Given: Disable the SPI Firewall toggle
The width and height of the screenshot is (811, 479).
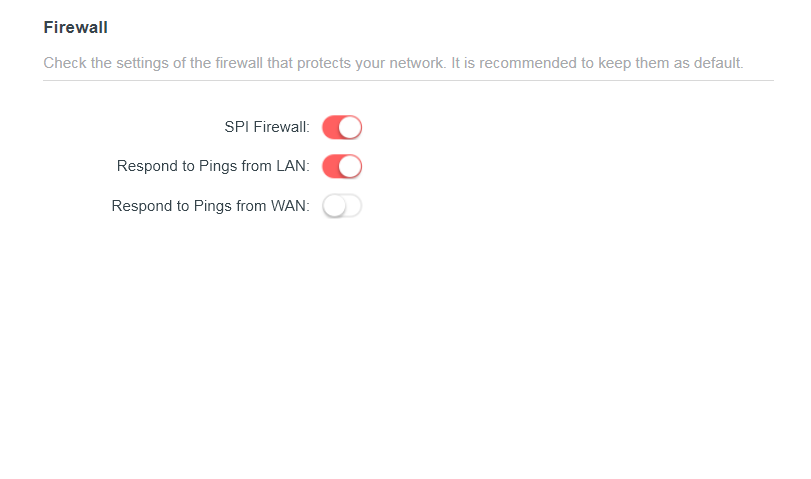Looking at the screenshot, I should pos(342,127).
